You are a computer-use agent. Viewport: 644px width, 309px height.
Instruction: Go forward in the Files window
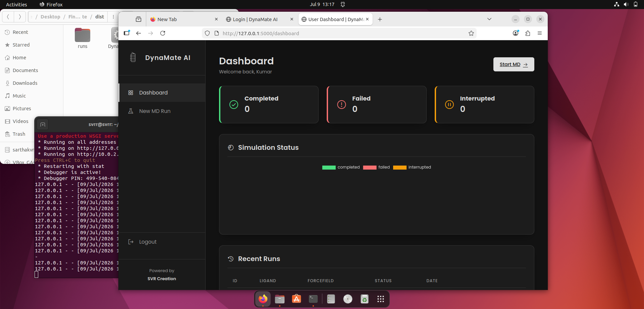click(20, 16)
